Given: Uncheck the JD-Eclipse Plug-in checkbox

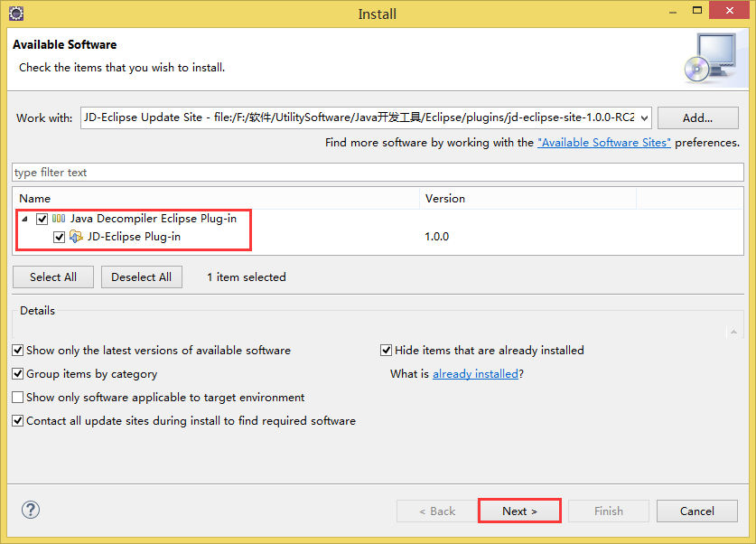Looking at the screenshot, I should coord(59,237).
